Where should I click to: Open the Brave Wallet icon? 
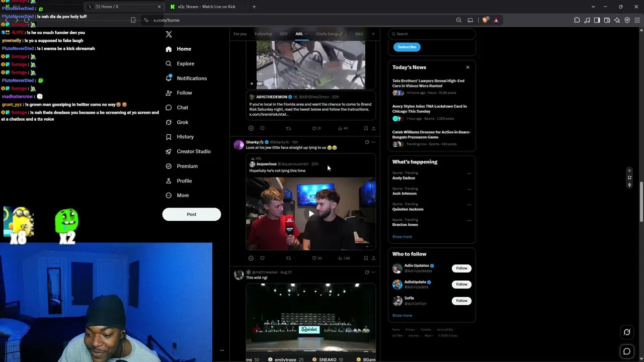coord(607,20)
